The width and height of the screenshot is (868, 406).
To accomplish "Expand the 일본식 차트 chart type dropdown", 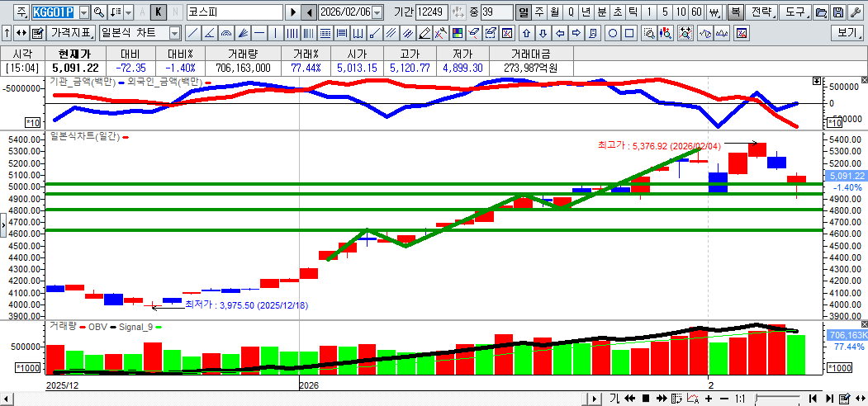I will 174,33.
